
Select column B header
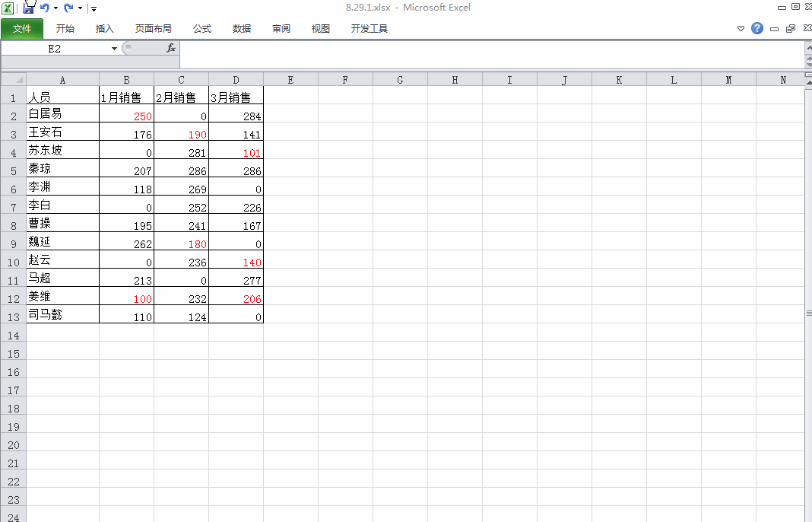click(126, 79)
